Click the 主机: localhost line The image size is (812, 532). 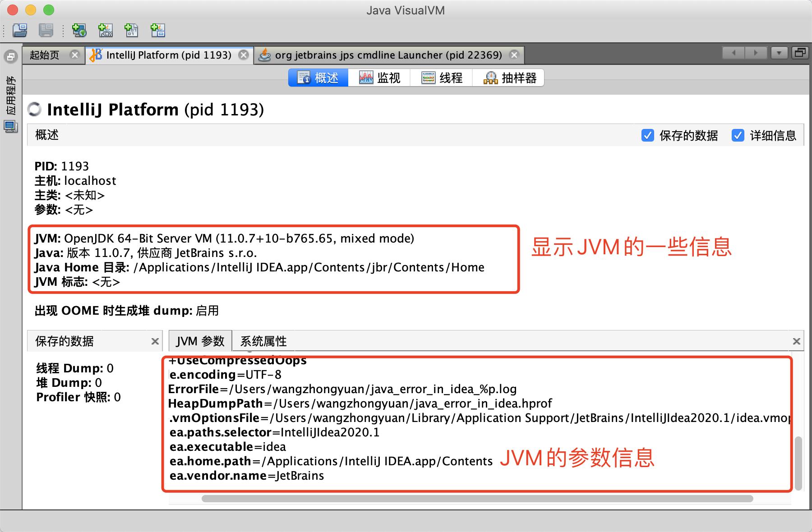coord(75,181)
